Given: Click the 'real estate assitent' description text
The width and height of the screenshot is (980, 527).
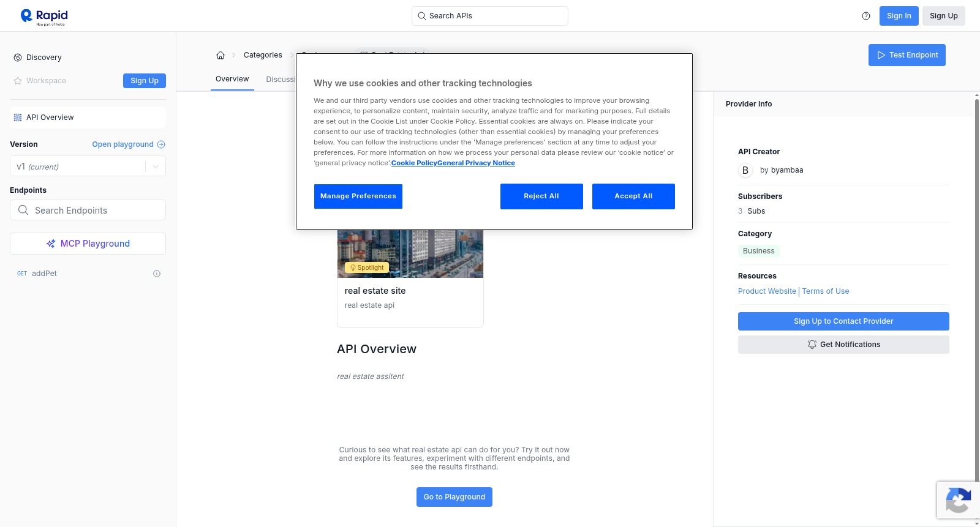Looking at the screenshot, I should 371,376.
